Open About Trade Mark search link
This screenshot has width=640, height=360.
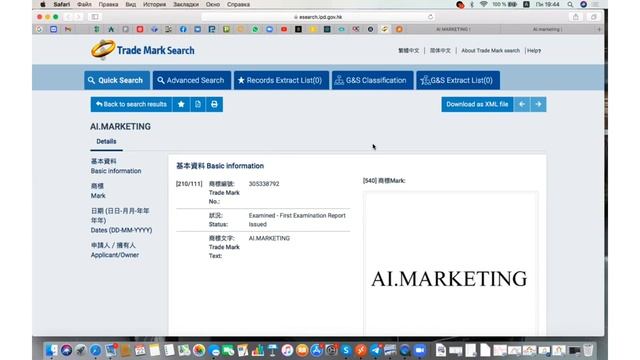[x=491, y=51]
